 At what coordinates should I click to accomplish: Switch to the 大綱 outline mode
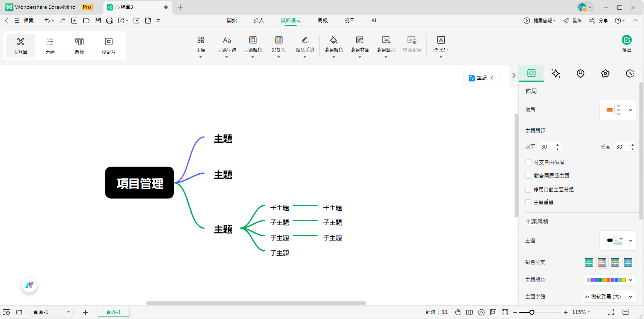pos(50,45)
